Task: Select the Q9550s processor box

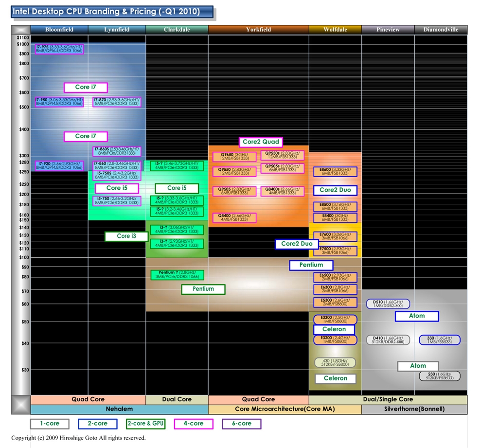Action: pos(283,155)
